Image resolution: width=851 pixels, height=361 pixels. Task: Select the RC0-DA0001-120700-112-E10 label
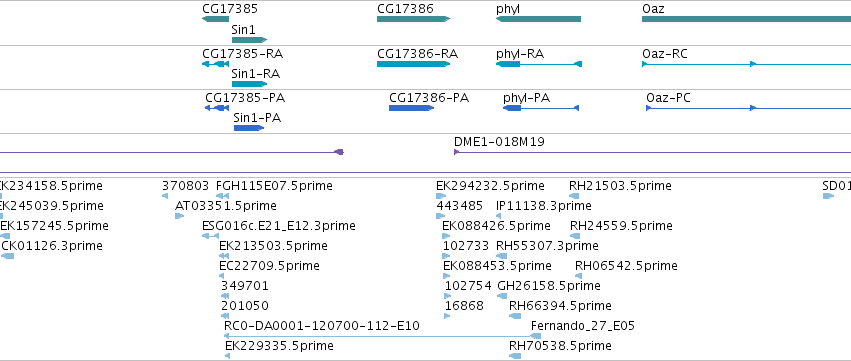tap(322, 326)
